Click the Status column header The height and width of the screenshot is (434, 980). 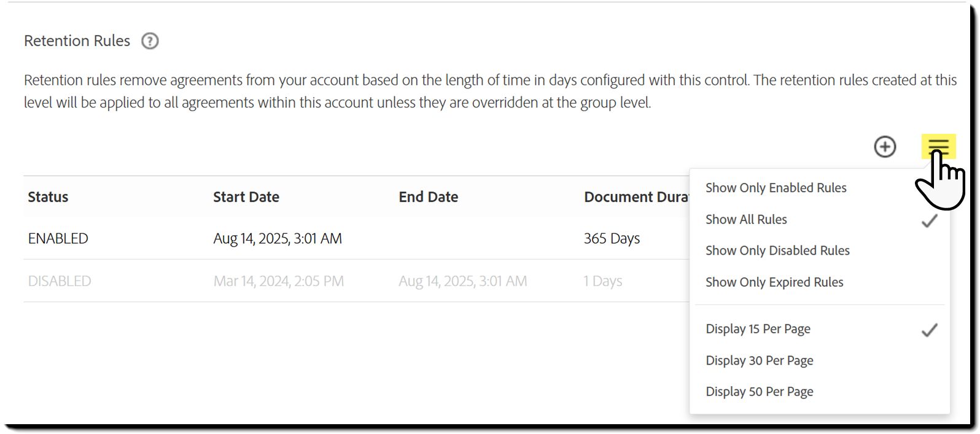coord(48,197)
